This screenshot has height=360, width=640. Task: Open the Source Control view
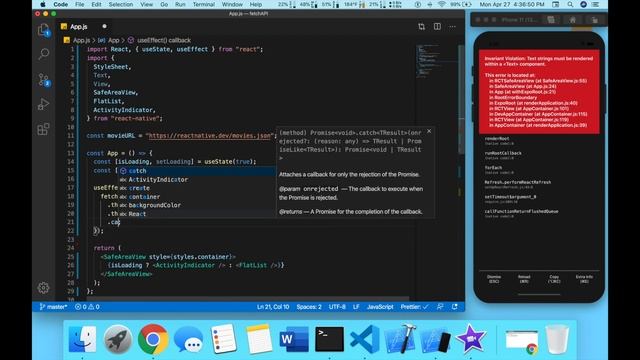coord(44,79)
